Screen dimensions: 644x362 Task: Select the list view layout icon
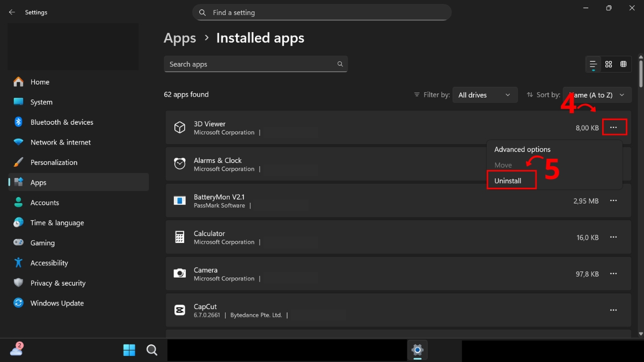(592, 64)
